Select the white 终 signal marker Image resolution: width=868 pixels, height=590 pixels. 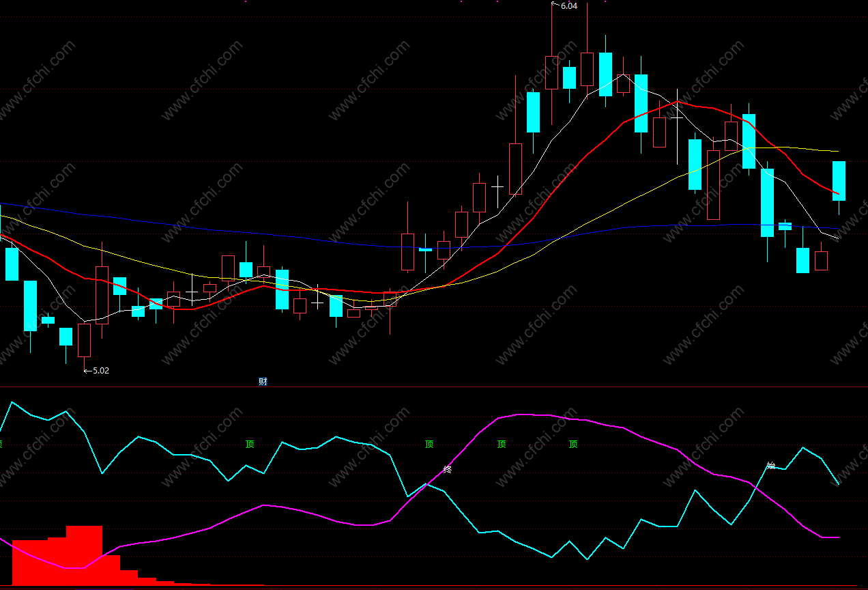(x=448, y=469)
